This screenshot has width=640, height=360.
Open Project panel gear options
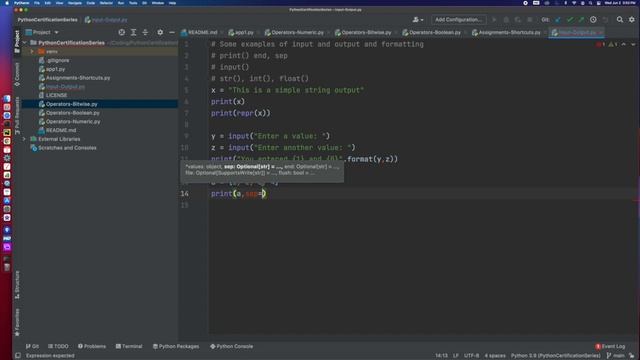160,32
